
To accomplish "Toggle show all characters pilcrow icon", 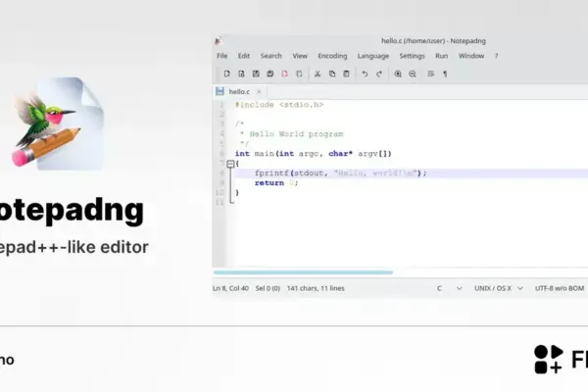I will [445, 73].
